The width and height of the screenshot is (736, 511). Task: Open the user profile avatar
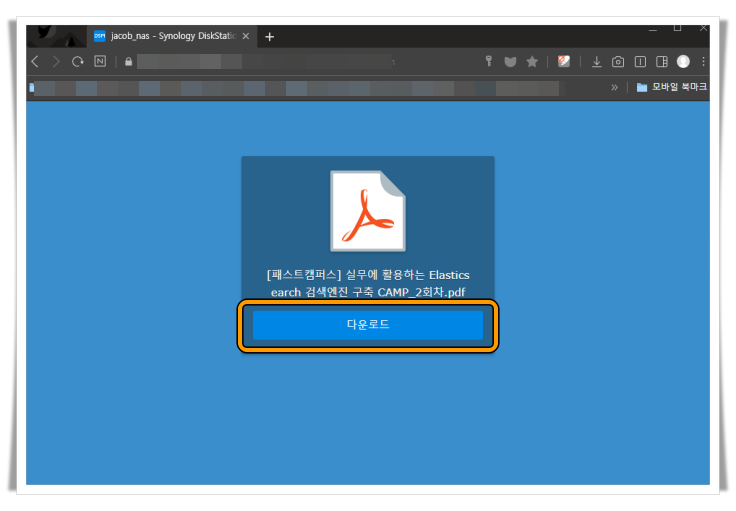point(683,61)
